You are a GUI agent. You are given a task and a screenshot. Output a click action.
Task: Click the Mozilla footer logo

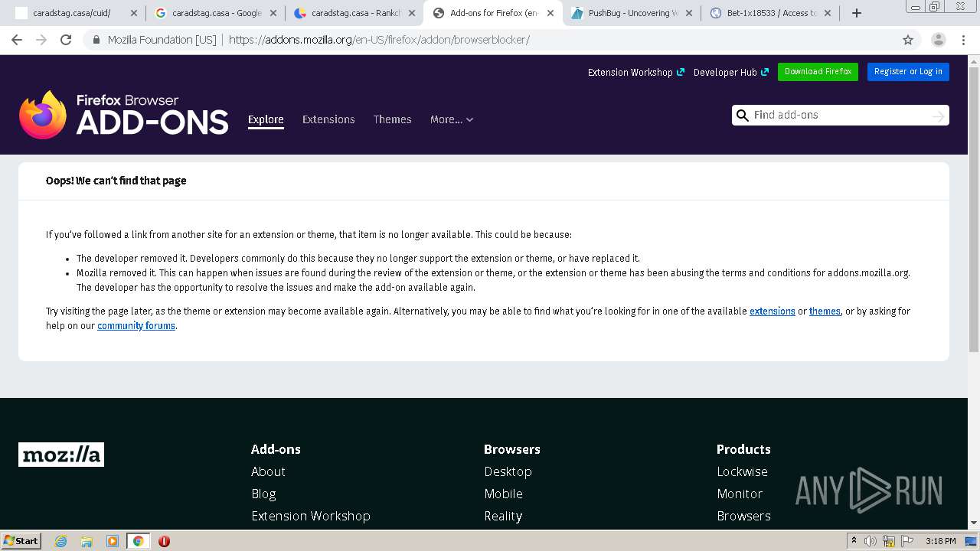[61, 455]
